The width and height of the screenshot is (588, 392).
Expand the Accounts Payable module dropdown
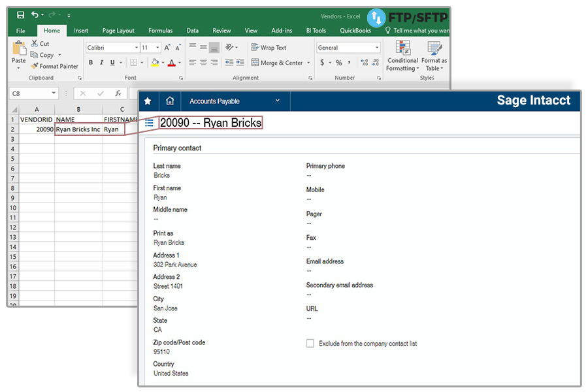click(x=278, y=101)
